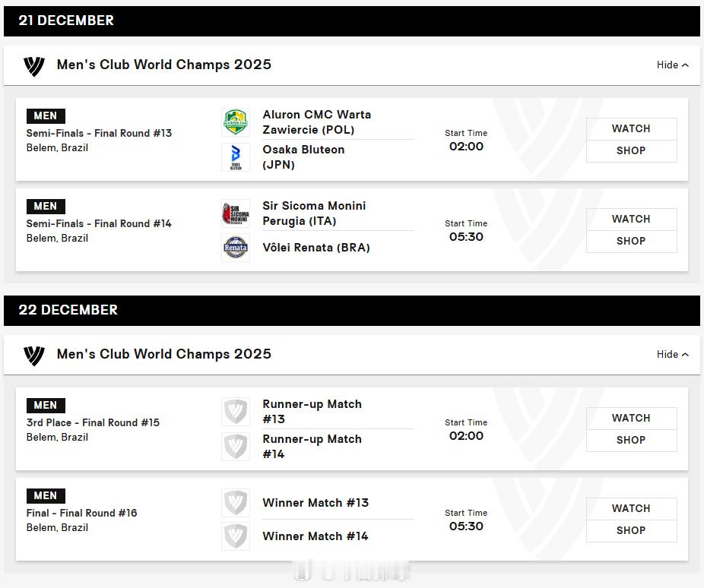Click the Sir Sicoma Monini Perugia logo
Viewport: 704px width, 588px height.
236,213
